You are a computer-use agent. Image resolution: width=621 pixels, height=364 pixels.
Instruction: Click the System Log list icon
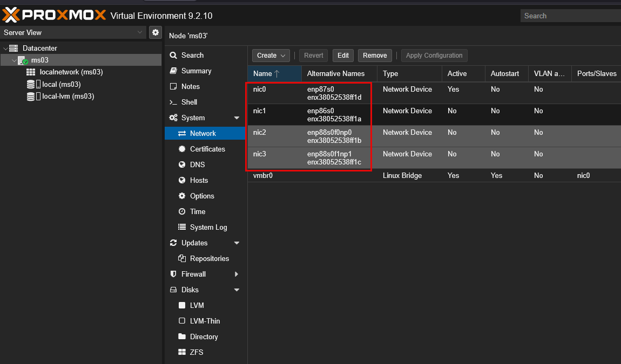coord(182,227)
